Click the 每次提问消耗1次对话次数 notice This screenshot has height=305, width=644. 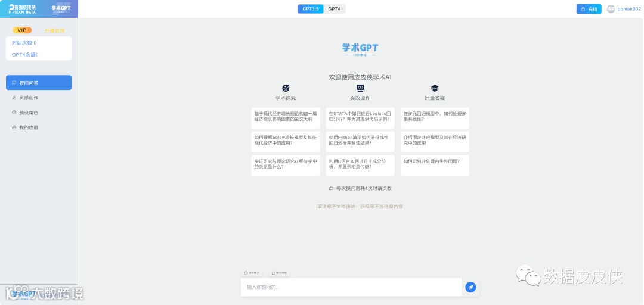pyautogui.click(x=360, y=188)
